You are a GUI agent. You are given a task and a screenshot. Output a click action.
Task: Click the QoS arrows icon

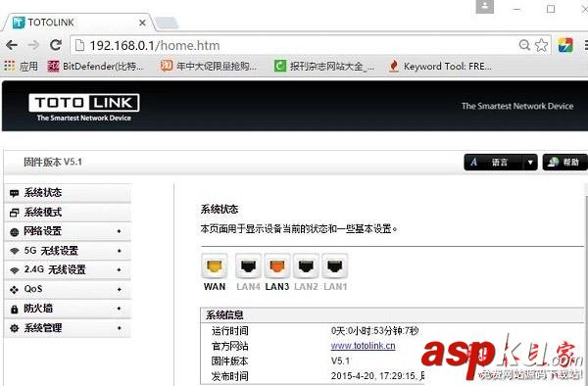[15, 290]
